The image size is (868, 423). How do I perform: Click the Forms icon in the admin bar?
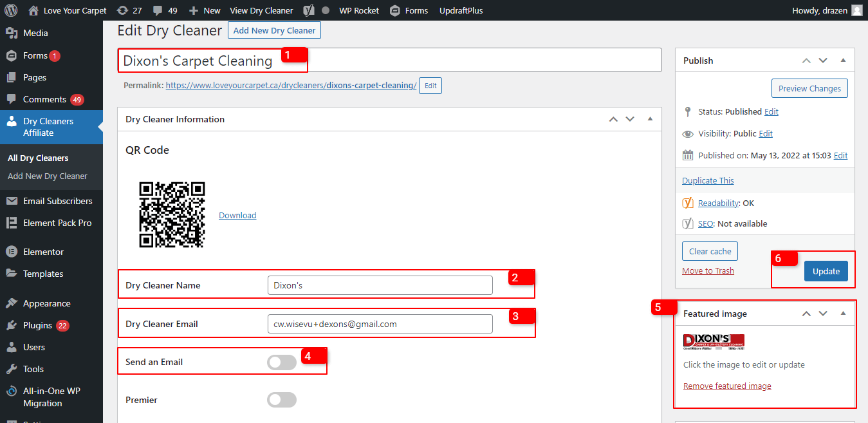[395, 10]
